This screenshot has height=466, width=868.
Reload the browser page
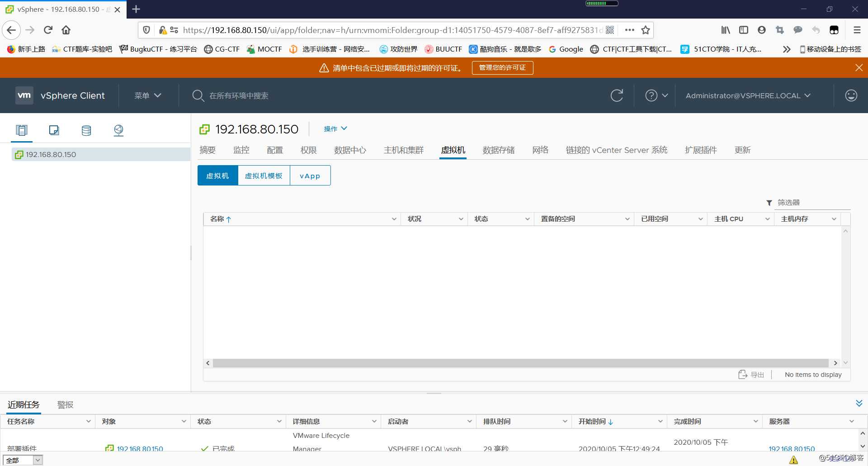click(x=48, y=30)
